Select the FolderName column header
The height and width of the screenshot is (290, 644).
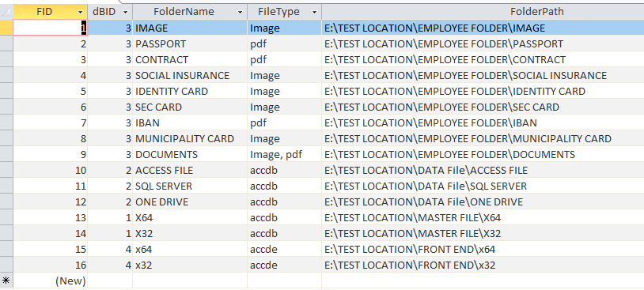click(190, 12)
